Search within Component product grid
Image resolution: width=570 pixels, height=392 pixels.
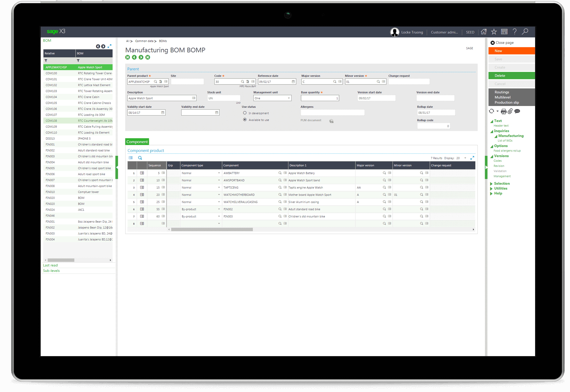(140, 158)
